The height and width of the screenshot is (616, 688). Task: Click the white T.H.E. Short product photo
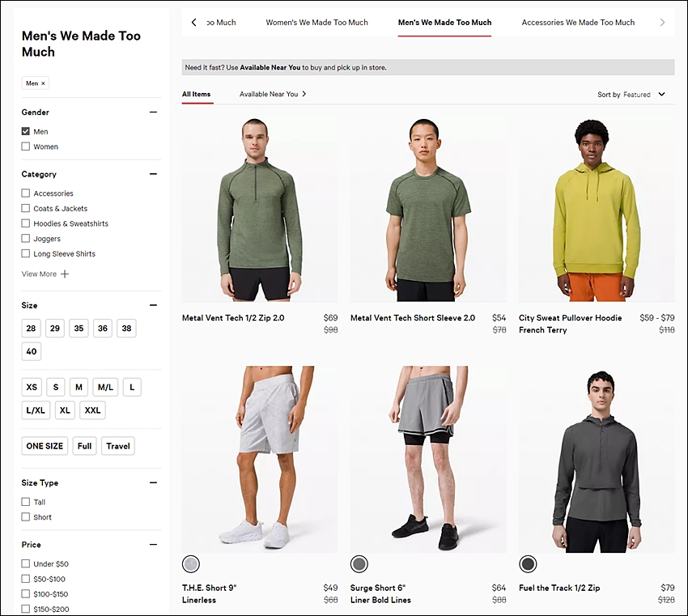pos(260,459)
